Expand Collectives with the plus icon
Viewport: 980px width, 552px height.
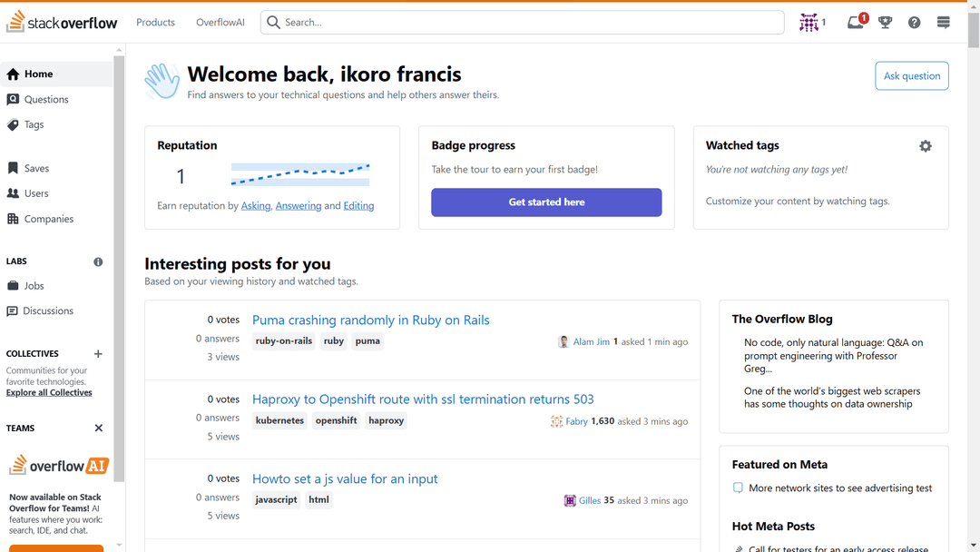point(98,354)
